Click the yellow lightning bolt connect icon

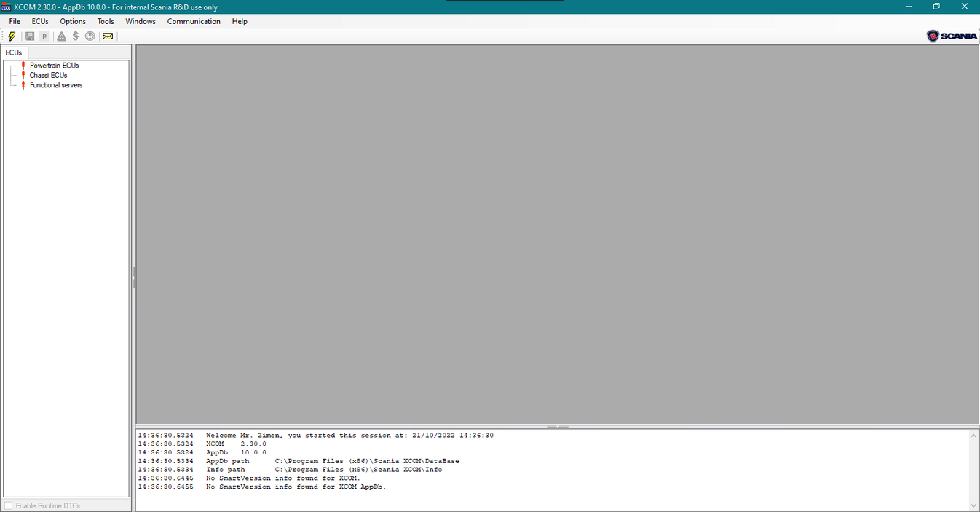(x=12, y=36)
